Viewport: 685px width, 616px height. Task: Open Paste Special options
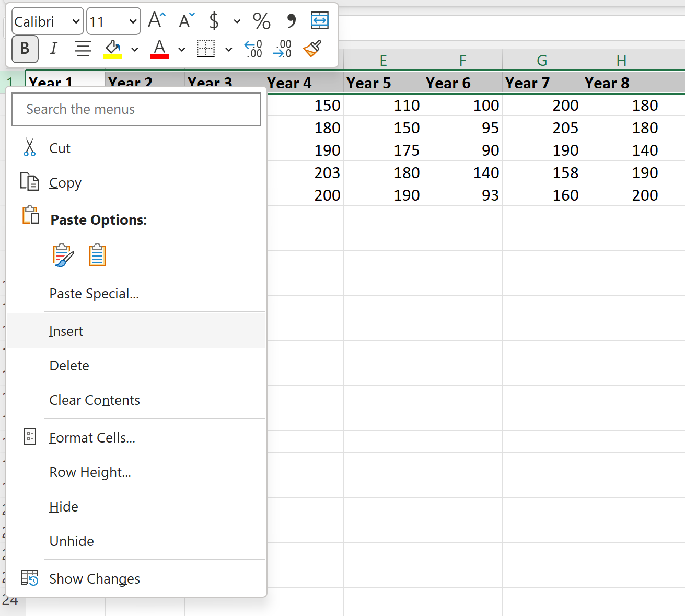click(94, 293)
